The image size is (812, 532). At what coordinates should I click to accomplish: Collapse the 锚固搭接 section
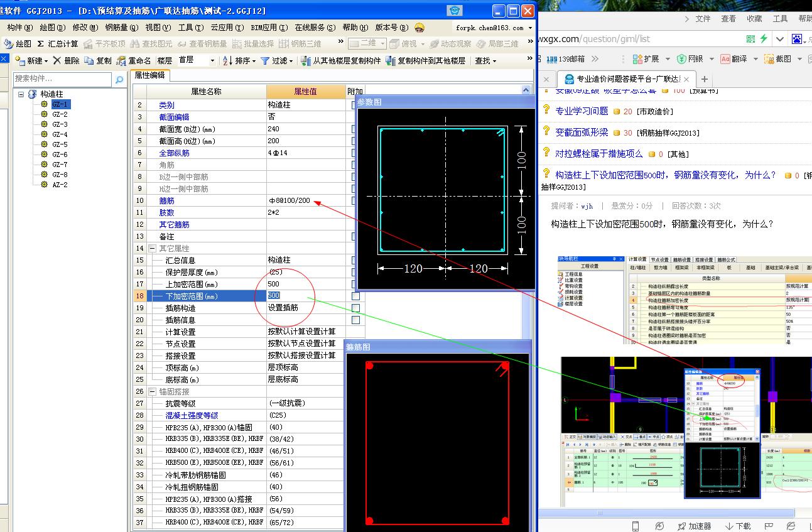click(x=153, y=391)
